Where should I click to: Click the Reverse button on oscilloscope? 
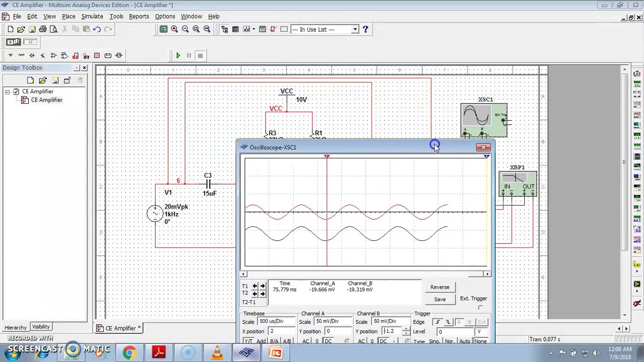point(440,287)
